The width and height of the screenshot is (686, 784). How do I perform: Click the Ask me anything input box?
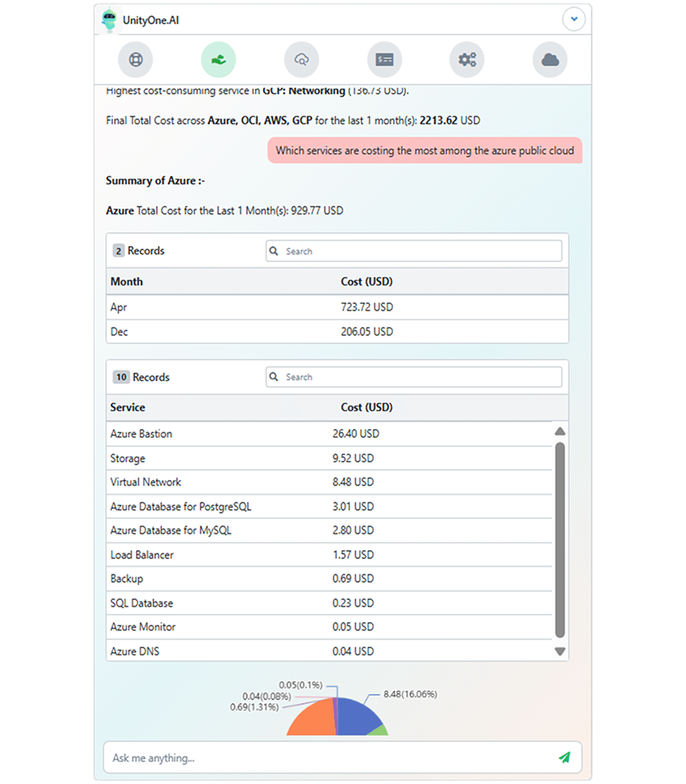pyautogui.click(x=328, y=758)
